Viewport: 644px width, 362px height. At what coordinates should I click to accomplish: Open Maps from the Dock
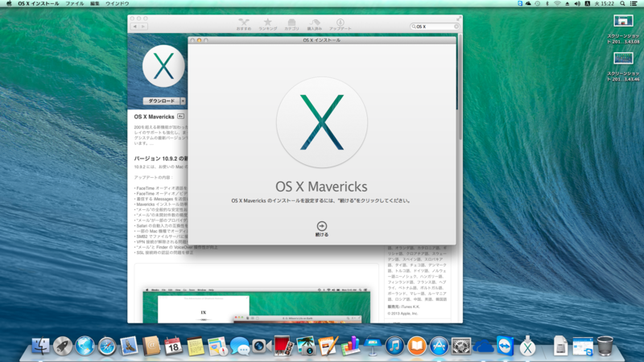click(217, 346)
